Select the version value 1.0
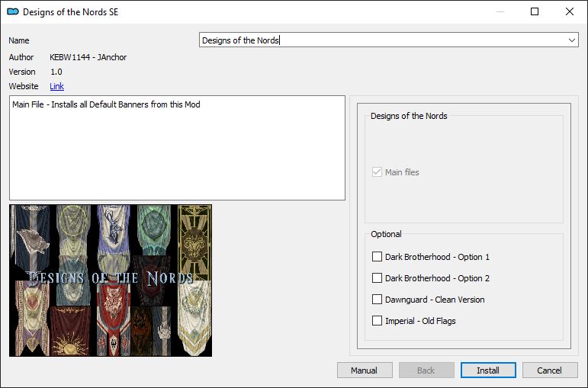 56,72
